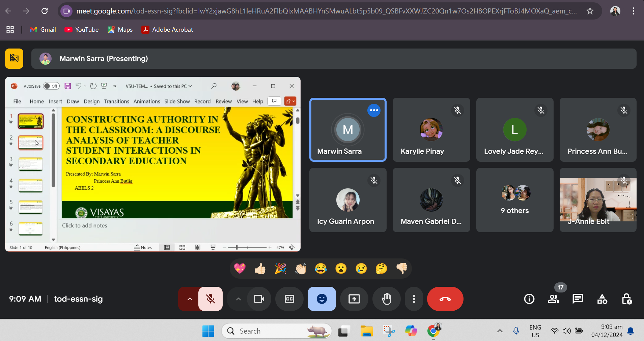Click the raise hand icon

[x=386, y=299]
